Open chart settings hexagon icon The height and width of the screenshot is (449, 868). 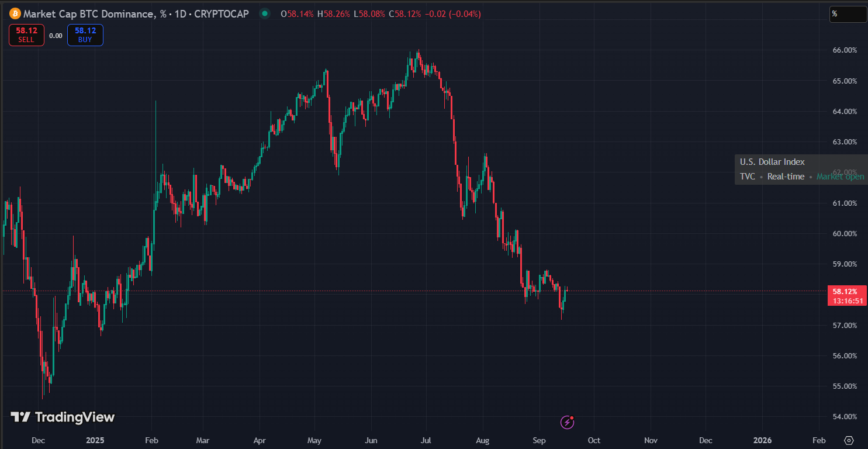849,440
